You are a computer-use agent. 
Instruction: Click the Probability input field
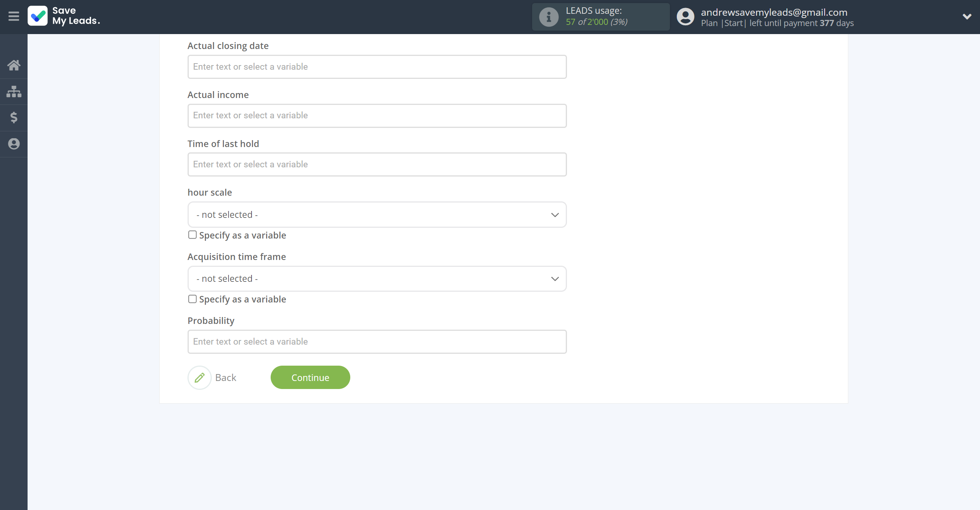(x=377, y=342)
